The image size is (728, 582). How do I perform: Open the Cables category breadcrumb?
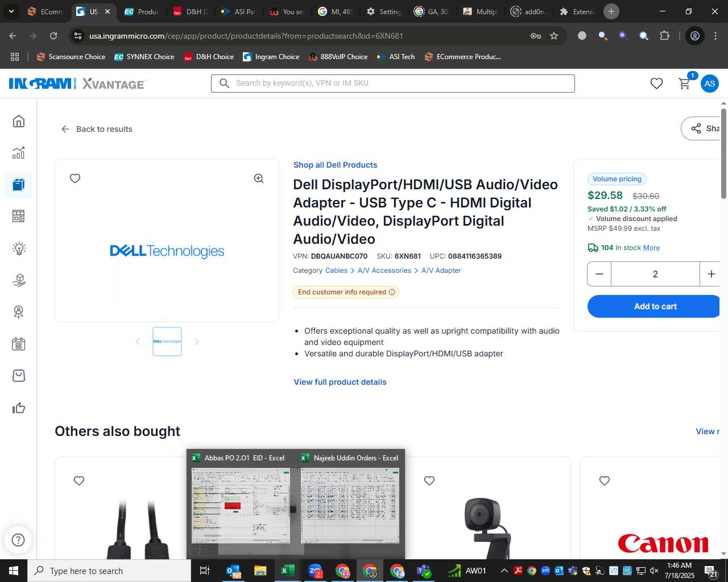[x=336, y=271]
